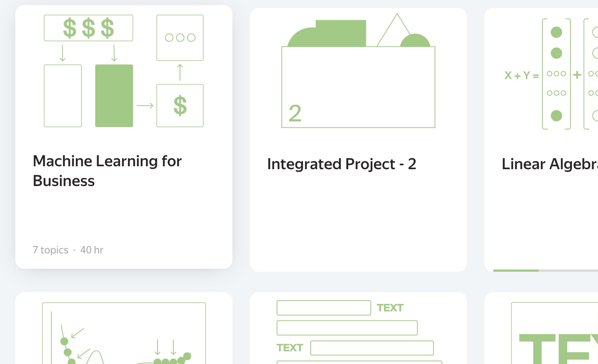
Task: Click the Linear Algebra matrix bracket illustration
Action: click(x=556, y=74)
